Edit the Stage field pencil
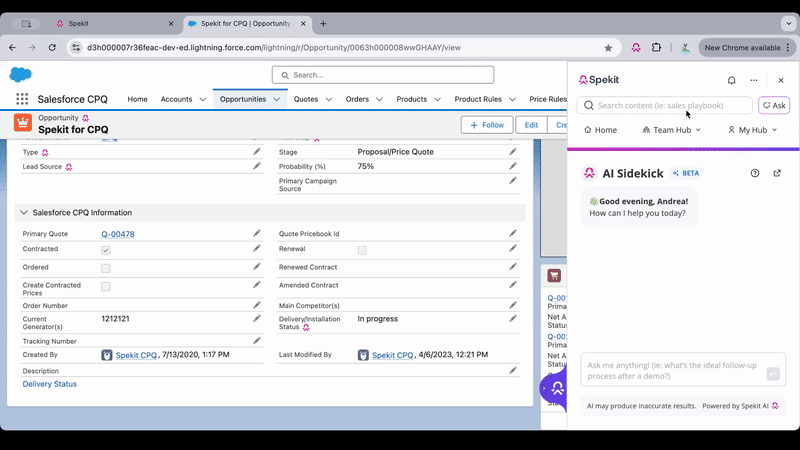This screenshot has width=800, height=450. coord(513,152)
